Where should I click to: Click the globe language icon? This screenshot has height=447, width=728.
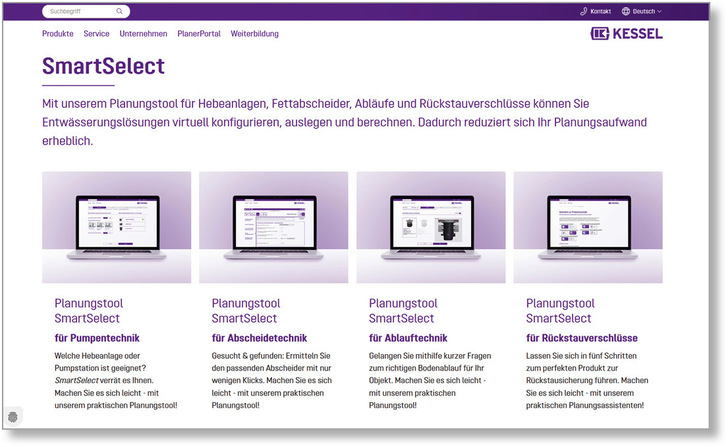point(626,12)
